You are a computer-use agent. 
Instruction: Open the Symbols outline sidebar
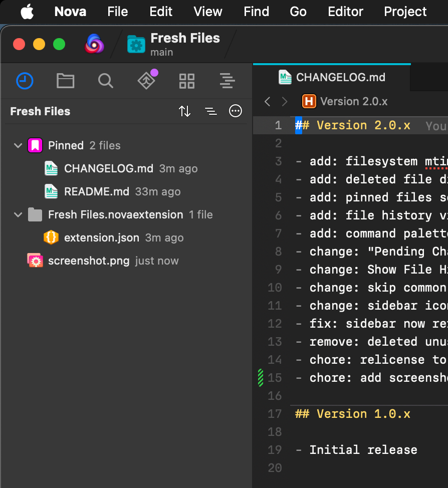click(x=227, y=81)
